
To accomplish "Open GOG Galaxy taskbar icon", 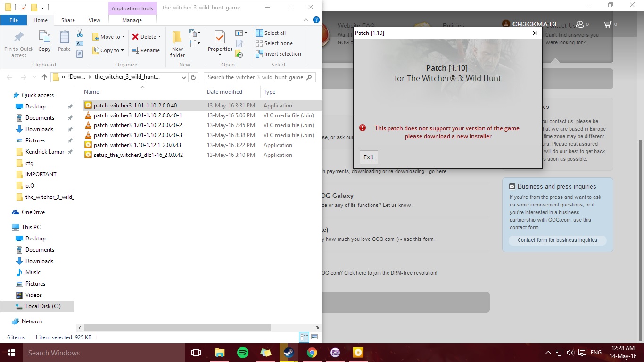I will tap(335, 353).
